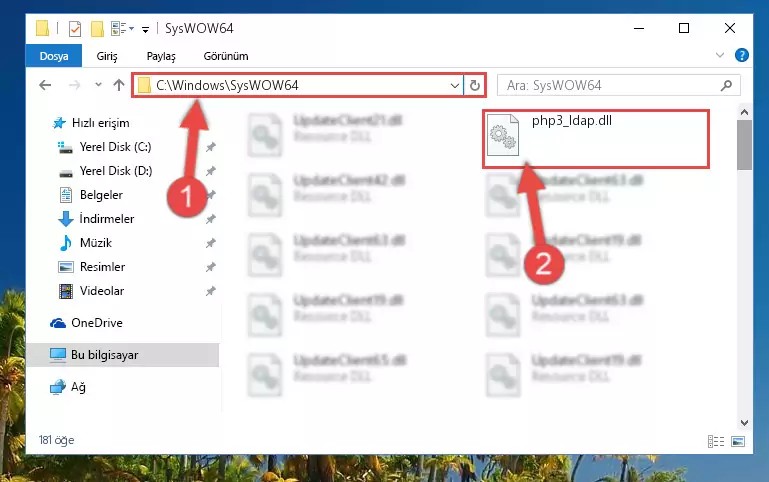Viewport: 769px width, 482px height.
Task: Open the Customize Quick Access Toolbar dropdown
Action: 145,29
